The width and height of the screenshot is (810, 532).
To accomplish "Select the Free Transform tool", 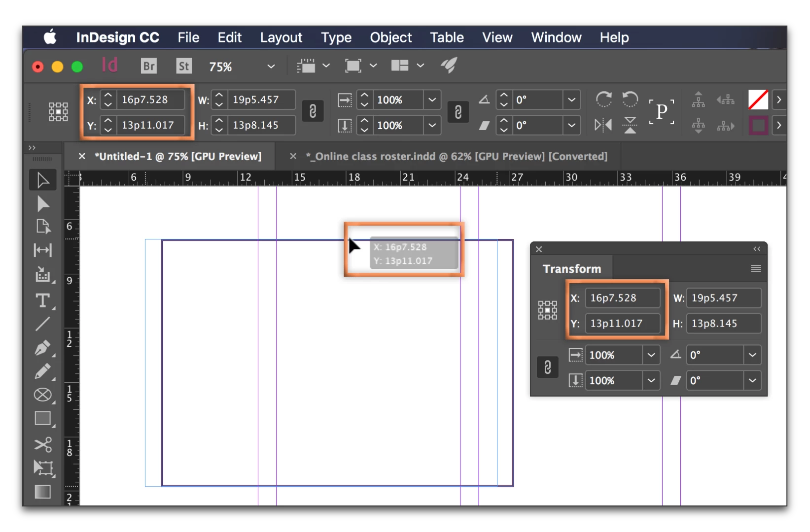I will [43, 468].
